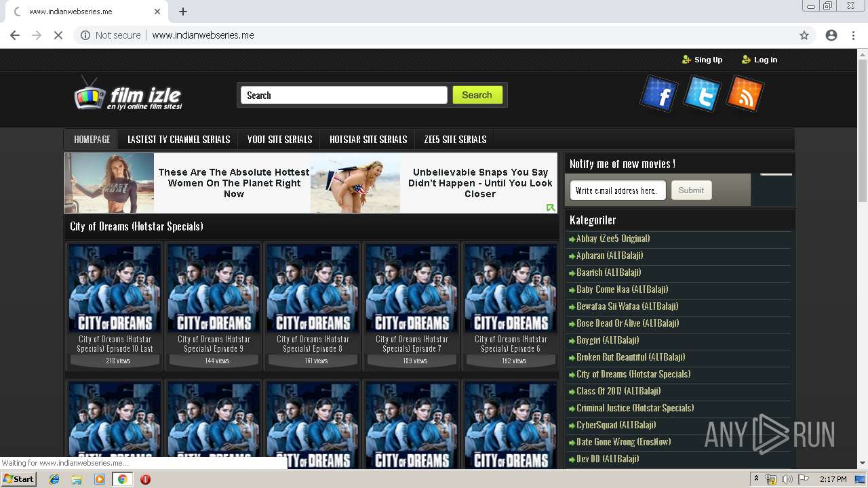Open the RSS feed icon
The height and width of the screenshot is (488, 868).
click(745, 94)
